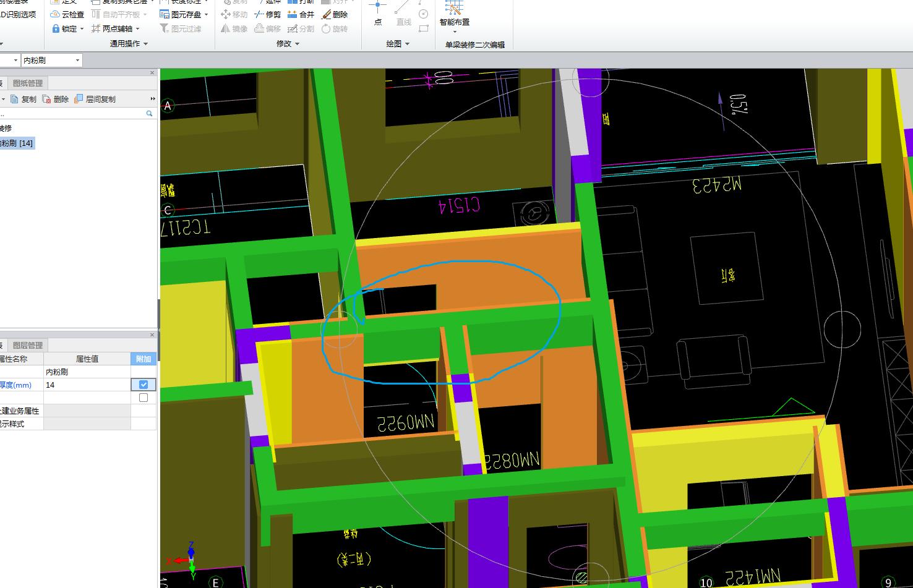Viewport: 913px width, 588px height.
Task: Select the 修剪 trim tool
Action: coord(267,14)
